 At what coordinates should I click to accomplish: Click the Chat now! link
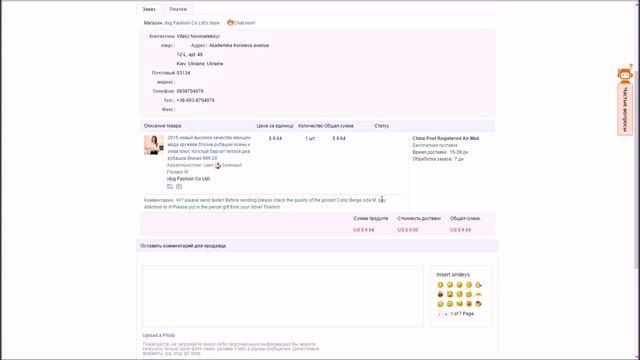pyautogui.click(x=244, y=23)
